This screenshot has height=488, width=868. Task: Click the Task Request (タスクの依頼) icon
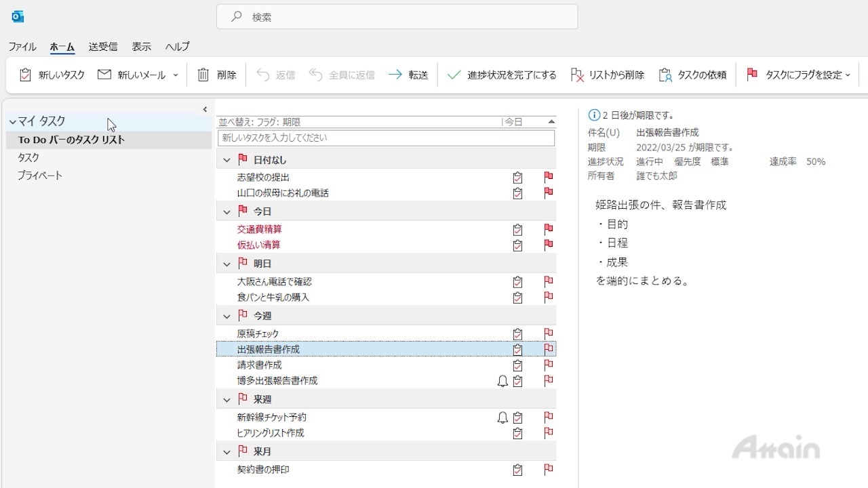pyautogui.click(x=665, y=75)
